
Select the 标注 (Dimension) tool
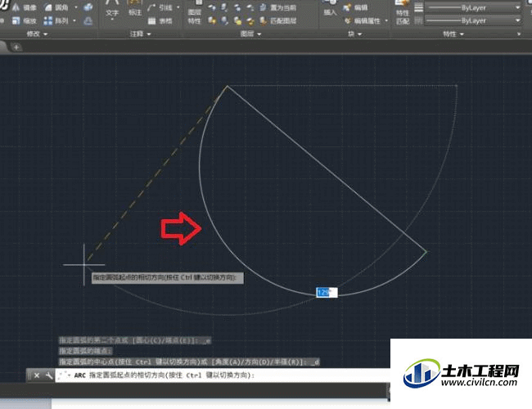point(135,10)
